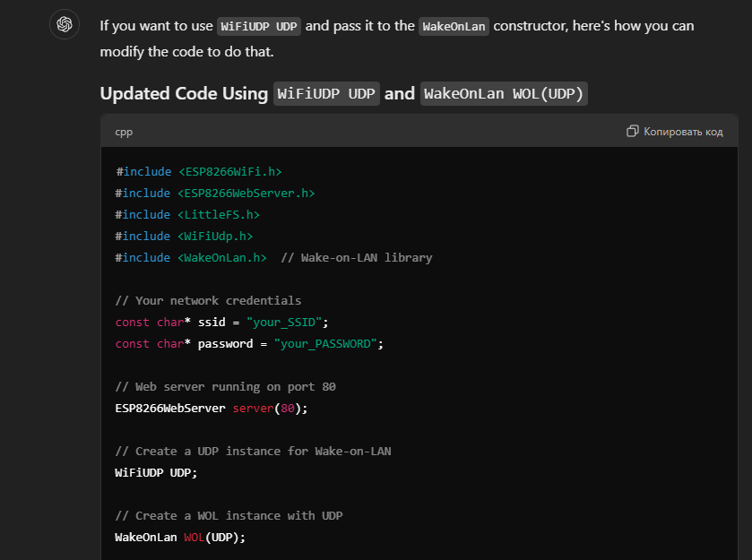
Task: Click the "cpp" language label
Action: coord(124,132)
